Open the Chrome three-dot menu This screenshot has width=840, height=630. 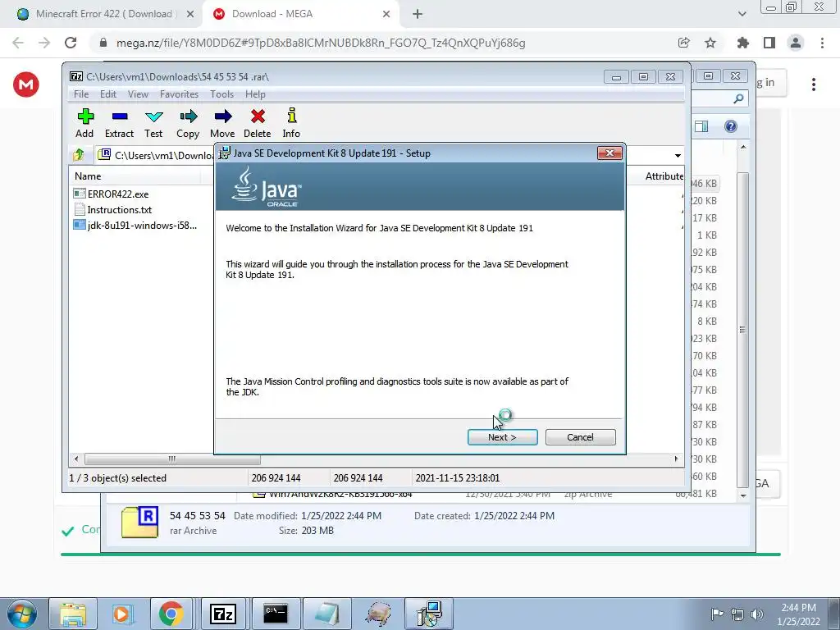coord(822,43)
